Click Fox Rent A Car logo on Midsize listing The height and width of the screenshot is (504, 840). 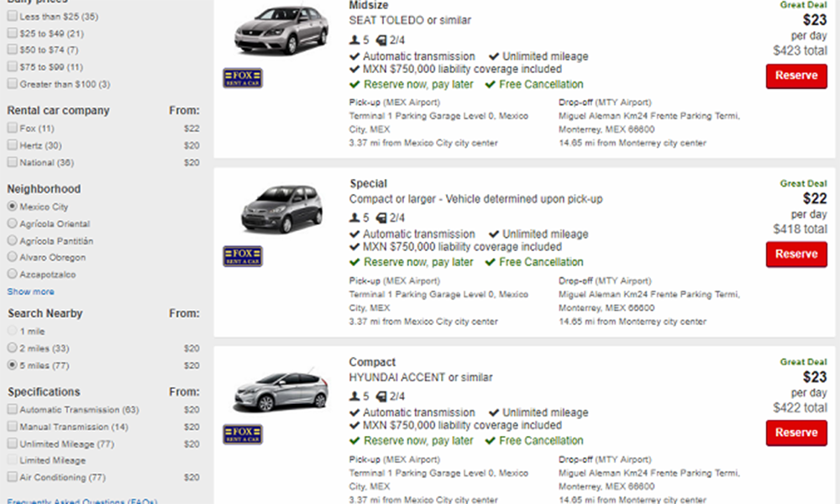(243, 78)
